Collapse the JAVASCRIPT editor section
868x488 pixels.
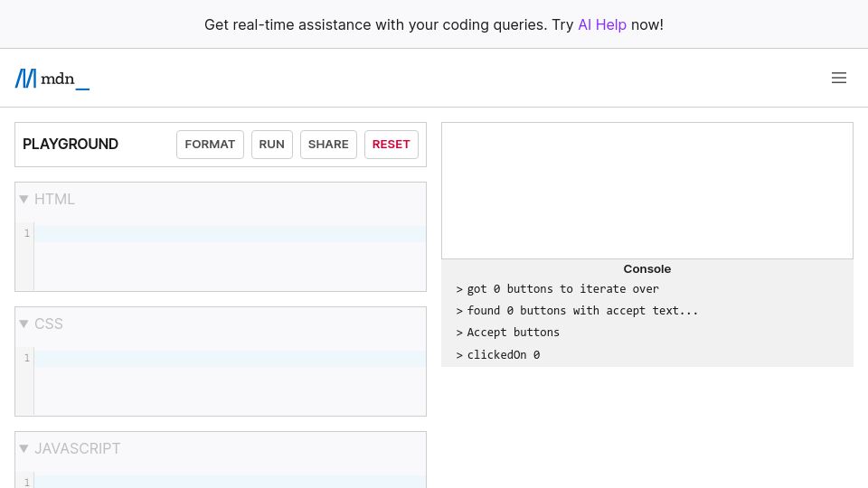pyautogui.click(x=24, y=448)
